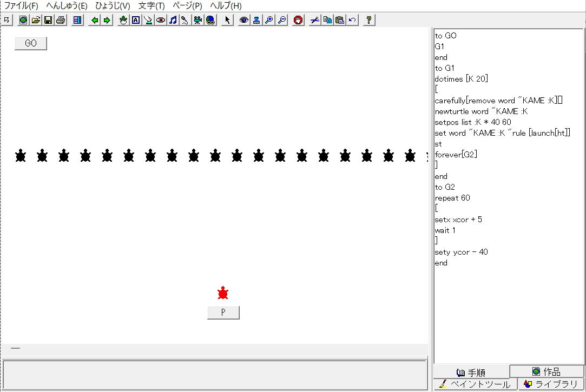
Task: Select the hatch new turtle tool
Action: click(x=123, y=20)
